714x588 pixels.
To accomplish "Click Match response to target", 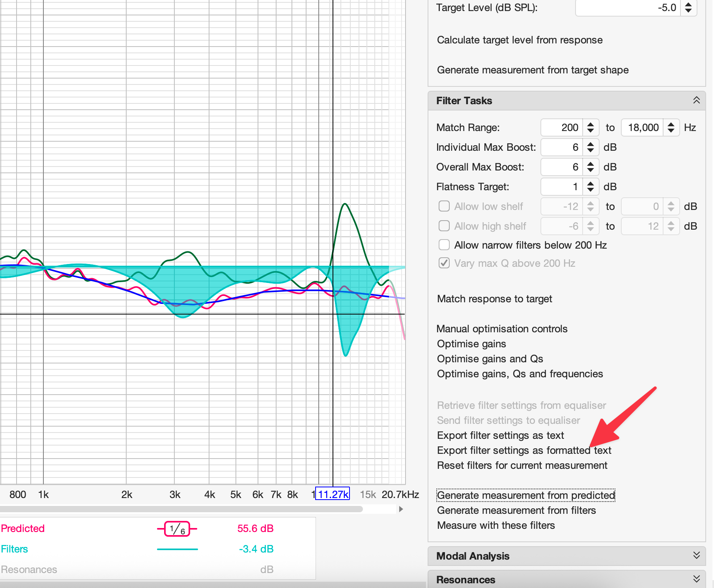I will click(494, 299).
